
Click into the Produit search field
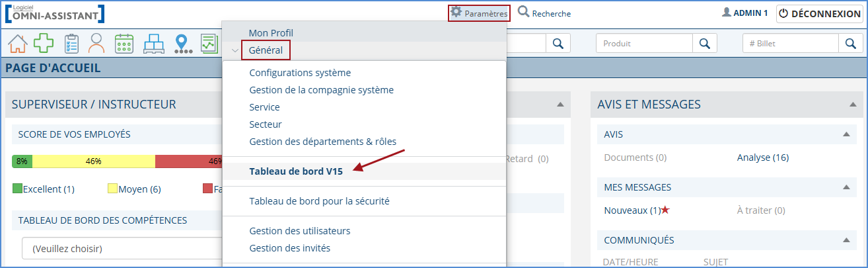(x=644, y=44)
